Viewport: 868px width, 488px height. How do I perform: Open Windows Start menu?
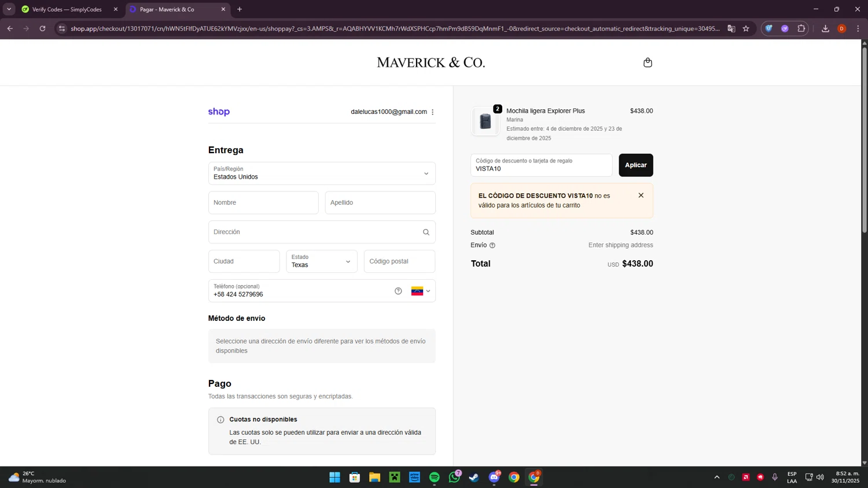tap(334, 477)
